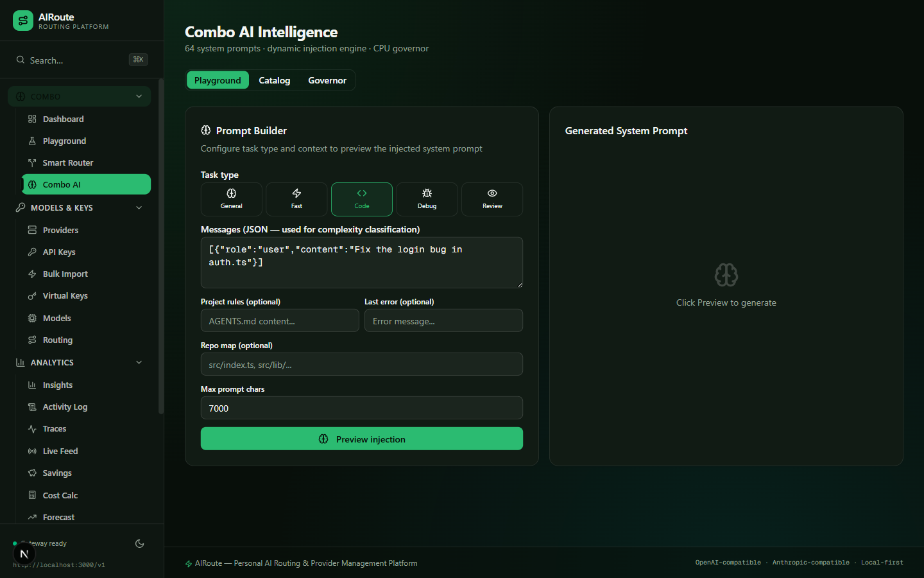Click the 'Anthropic-compatible' footer text
924x578 pixels.
(810, 563)
